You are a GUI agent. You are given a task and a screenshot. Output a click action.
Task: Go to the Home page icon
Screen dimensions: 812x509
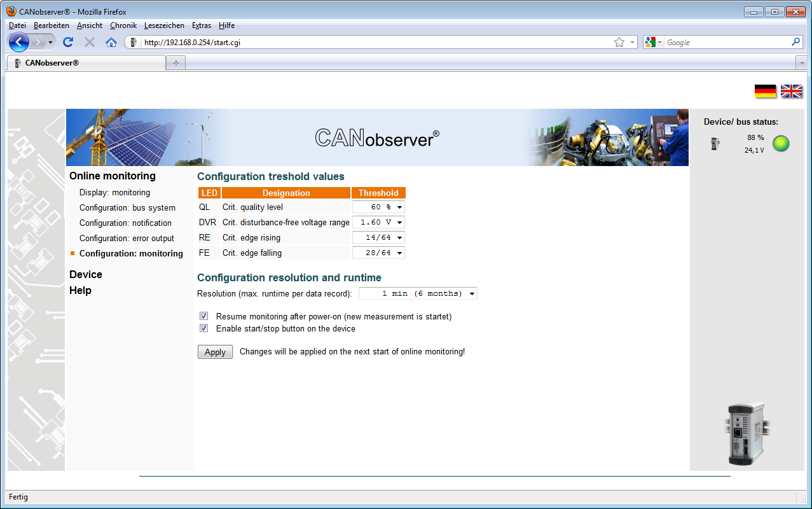tap(111, 43)
